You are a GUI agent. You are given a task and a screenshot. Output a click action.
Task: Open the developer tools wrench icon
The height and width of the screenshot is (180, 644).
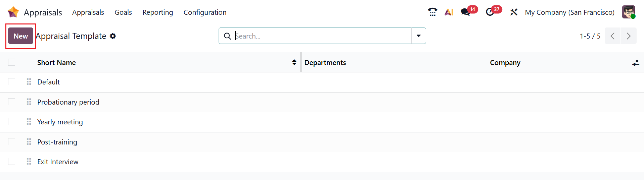[514, 12]
